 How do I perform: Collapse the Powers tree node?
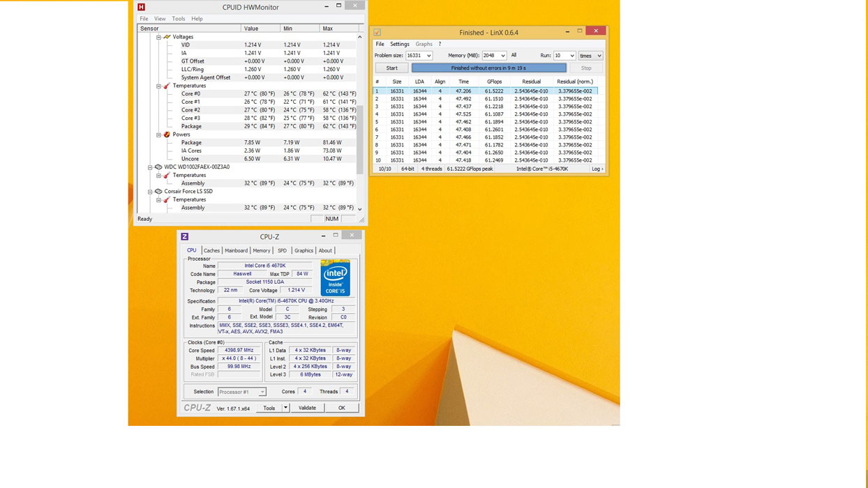click(158, 135)
